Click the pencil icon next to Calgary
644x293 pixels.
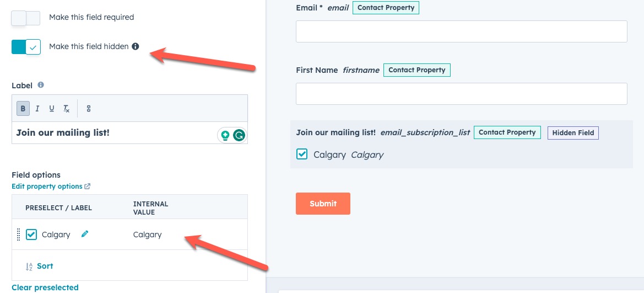[84, 234]
